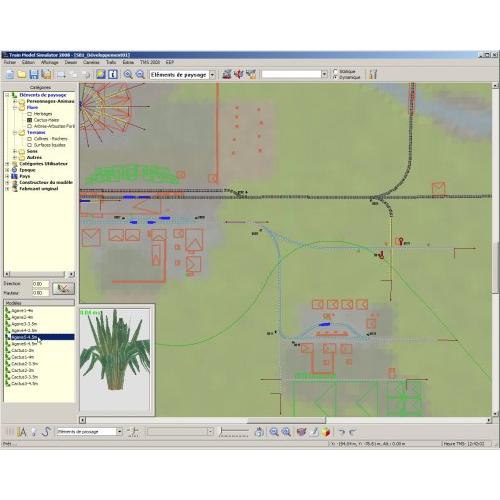Open the Fichier menu
Image resolution: width=500 pixels, height=500 pixels.
click(10, 62)
